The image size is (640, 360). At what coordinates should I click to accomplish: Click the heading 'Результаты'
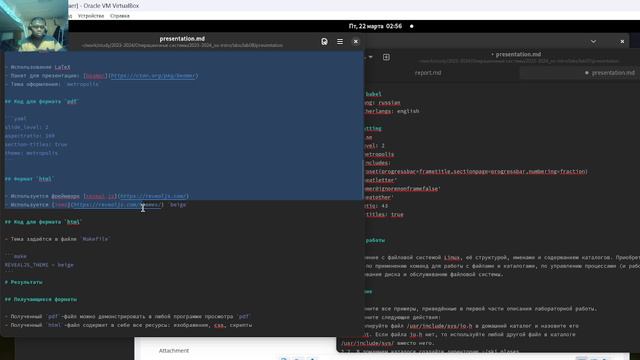24,282
